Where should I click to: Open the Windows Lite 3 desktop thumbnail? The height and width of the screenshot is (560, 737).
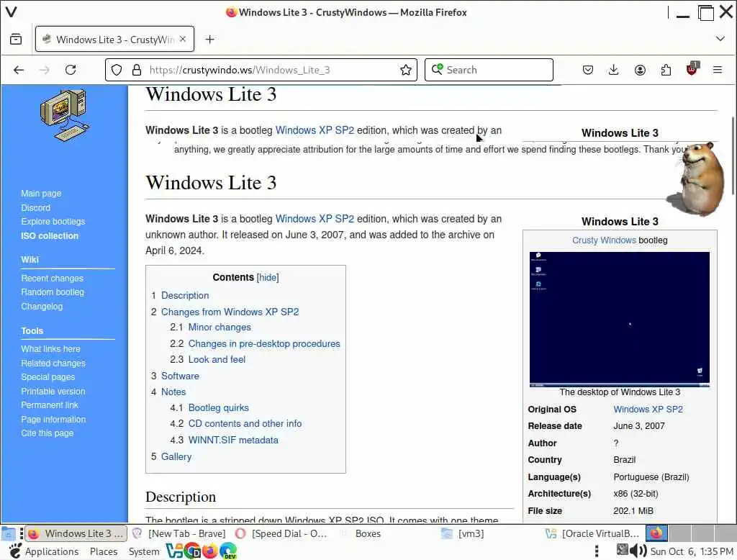pos(620,320)
